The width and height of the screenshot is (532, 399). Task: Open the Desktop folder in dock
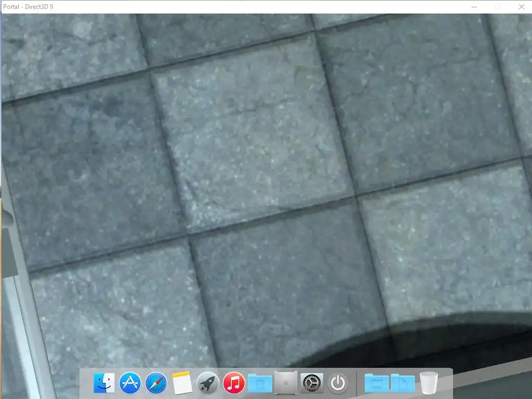[x=377, y=383]
